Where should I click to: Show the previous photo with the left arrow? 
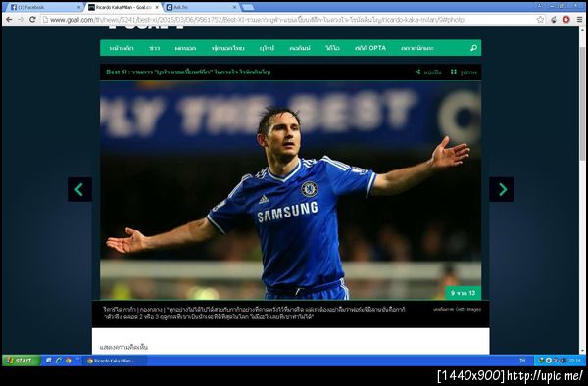79,189
